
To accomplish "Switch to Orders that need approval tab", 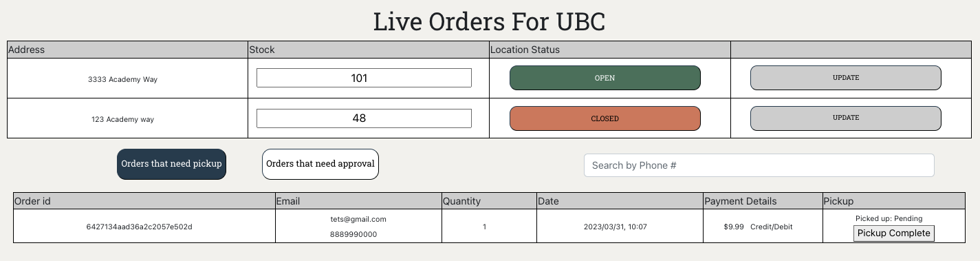I will point(320,164).
